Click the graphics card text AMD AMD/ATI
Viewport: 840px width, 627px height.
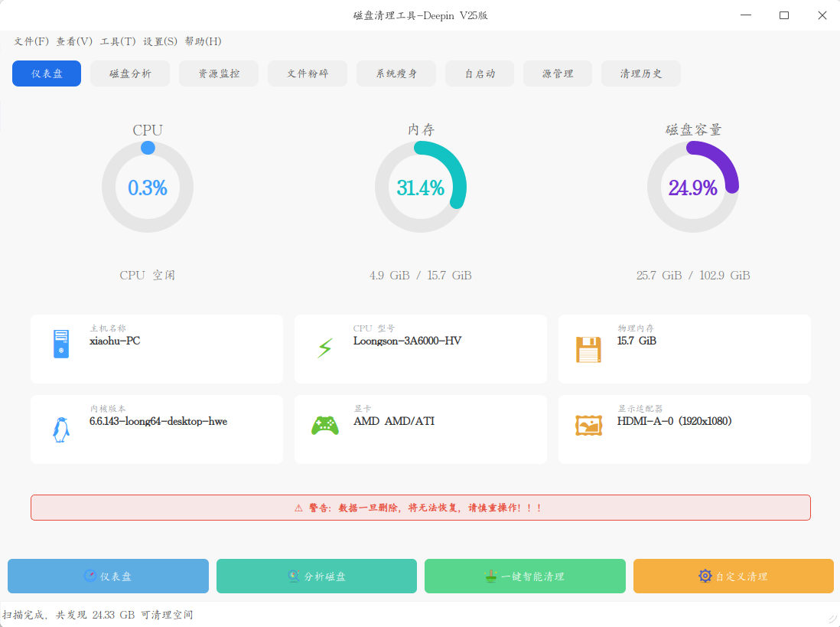394,421
